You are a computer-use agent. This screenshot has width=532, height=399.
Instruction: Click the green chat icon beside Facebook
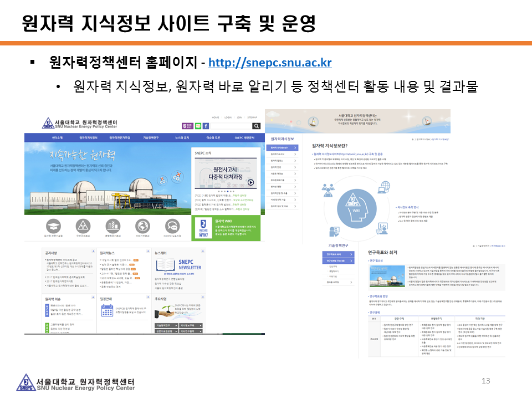[198, 126]
